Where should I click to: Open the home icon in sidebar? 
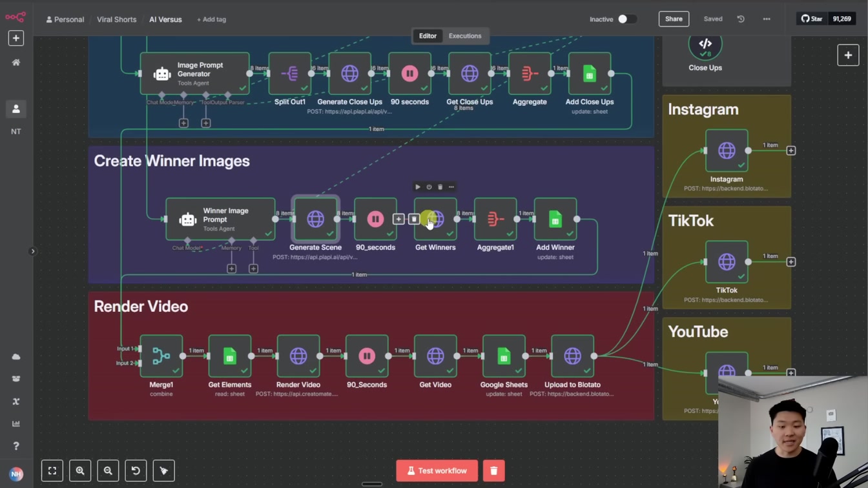(16, 63)
